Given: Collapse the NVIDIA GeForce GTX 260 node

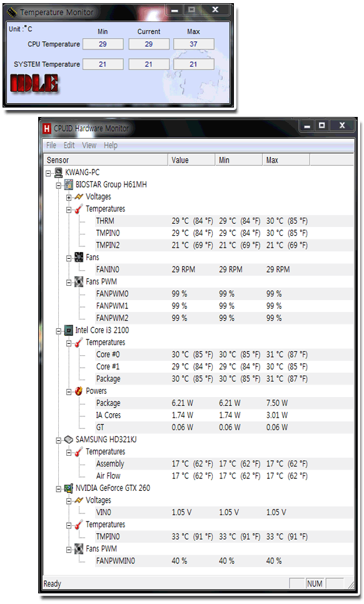Looking at the screenshot, I should pyautogui.click(x=59, y=489).
